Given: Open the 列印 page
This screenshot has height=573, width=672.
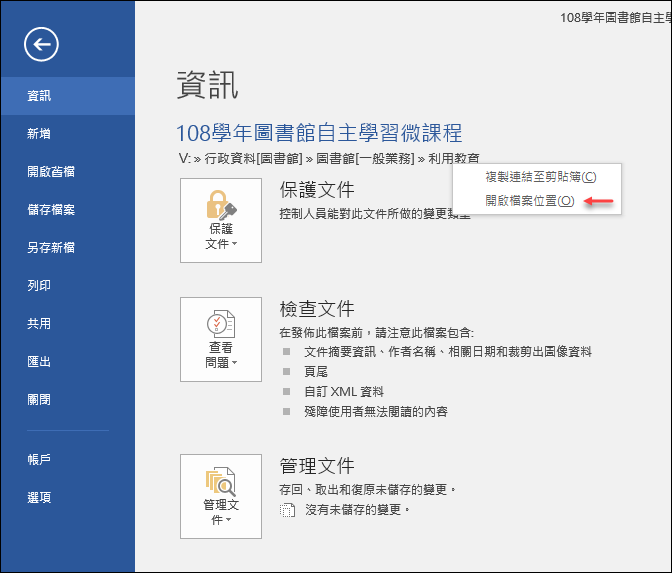Looking at the screenshot, I should [x=68, y=285].
